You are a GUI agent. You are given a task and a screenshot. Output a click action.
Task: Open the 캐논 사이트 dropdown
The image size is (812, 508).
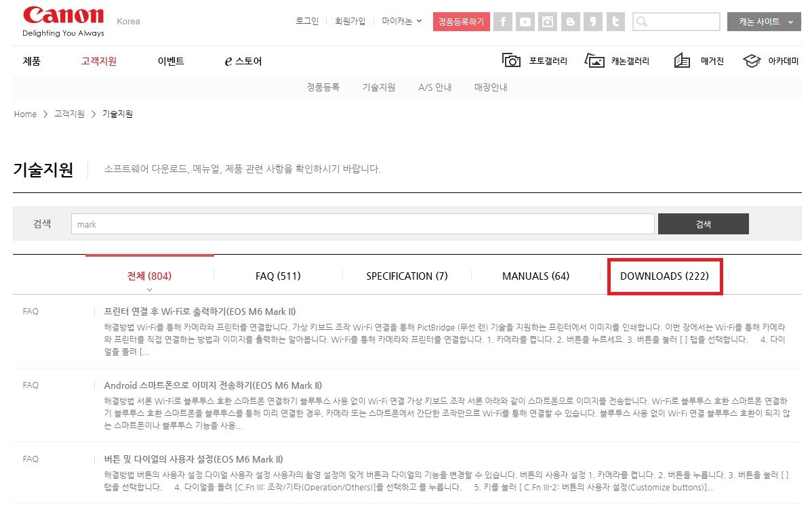(x=764, y=22)
